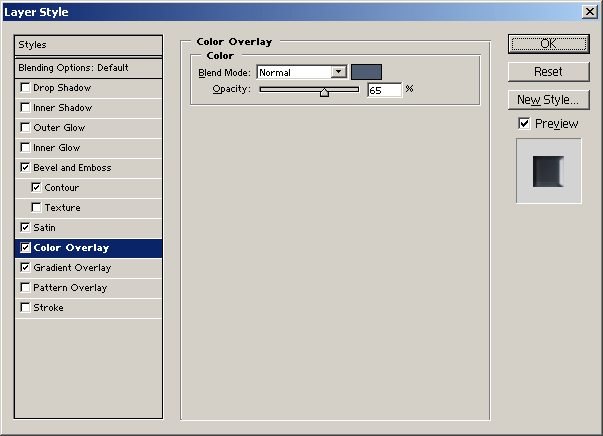Click the Opacity percentage input field
Screen dimensions: 603x436
click(x=384, y=90)
